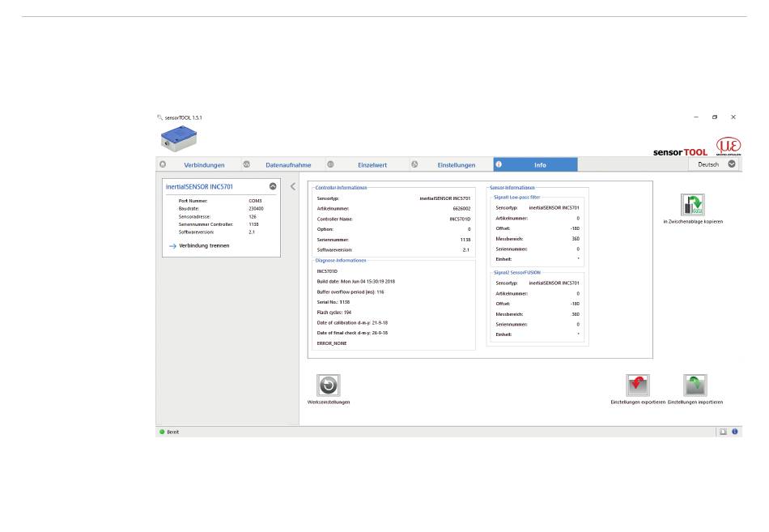
Task: Click the Signal1 Low-pass filter heading
Action: (517, 197)
